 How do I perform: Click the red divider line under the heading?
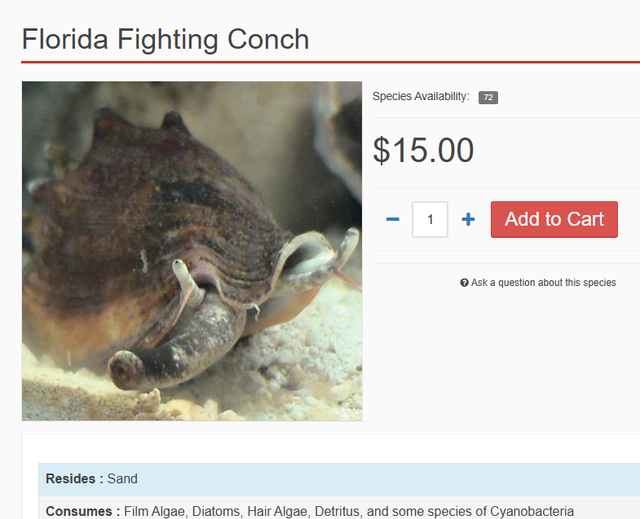click(x=330, y=62)
